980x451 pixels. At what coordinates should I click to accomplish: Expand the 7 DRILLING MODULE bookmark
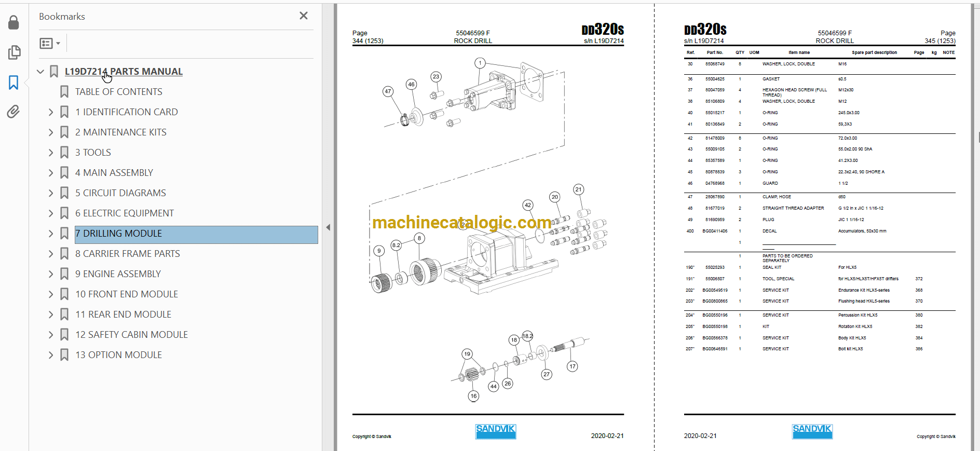(x=51, y=234)
